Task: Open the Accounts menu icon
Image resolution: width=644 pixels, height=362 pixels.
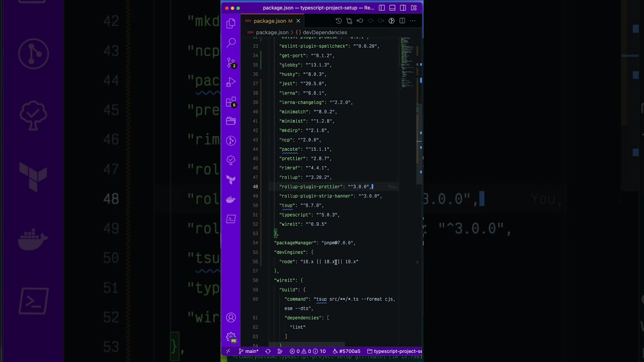Action: click(x=231, y=317)
